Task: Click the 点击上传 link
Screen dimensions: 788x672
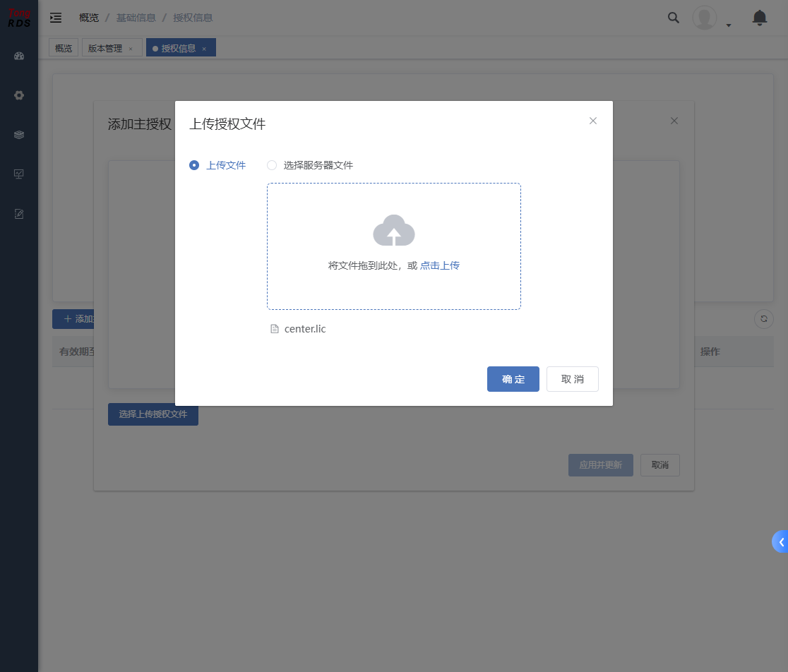Action: pos(440,265)
